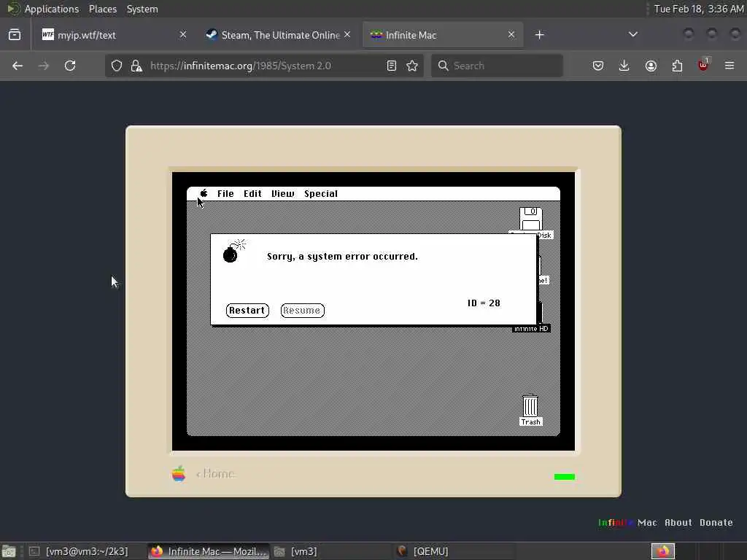Expand the list all tabs dropdown
This screenshot has width=747, height=560.
[x=633, y=35]
